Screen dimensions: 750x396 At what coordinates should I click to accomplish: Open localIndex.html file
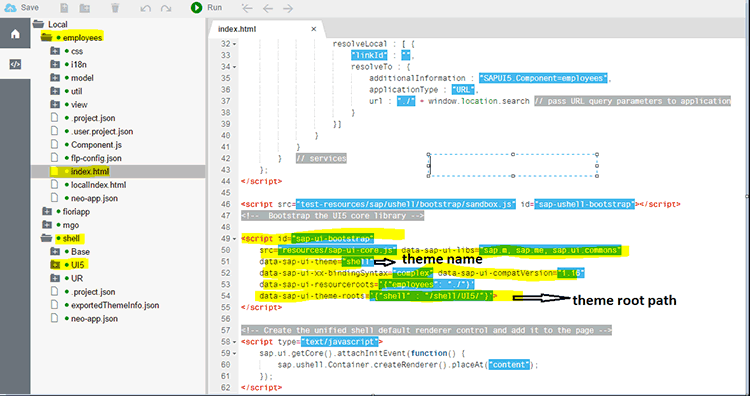(x=99, y=185)
